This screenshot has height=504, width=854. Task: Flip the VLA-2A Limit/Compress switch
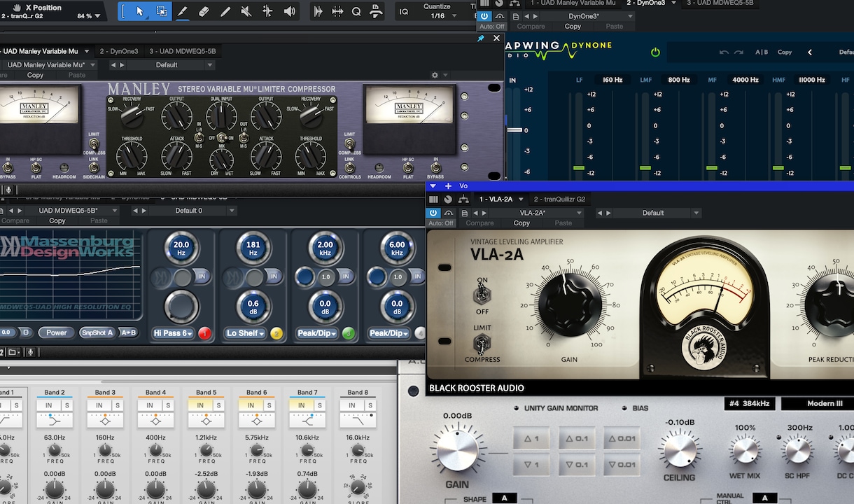tap(482, 343)
